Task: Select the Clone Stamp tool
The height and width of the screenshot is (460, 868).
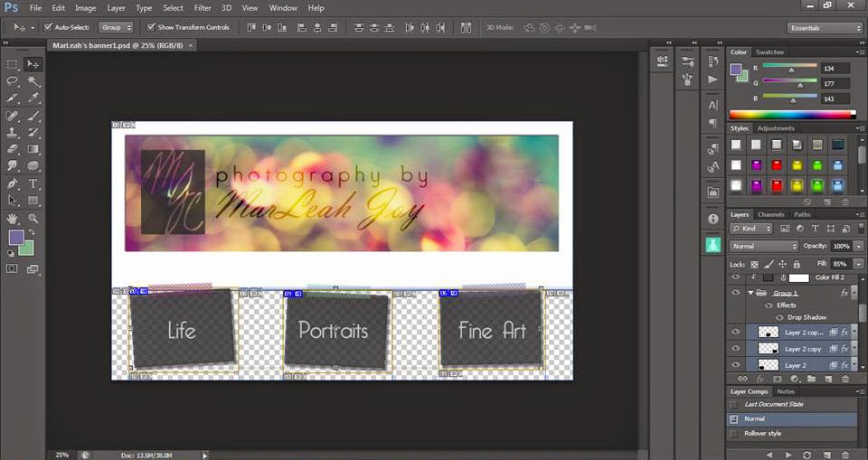Action: 12,132
